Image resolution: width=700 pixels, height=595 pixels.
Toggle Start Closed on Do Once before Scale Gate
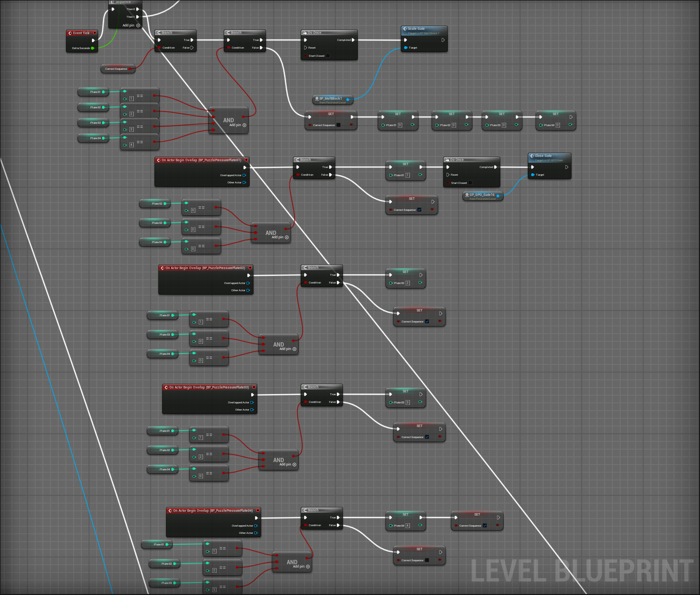[328, 56]
